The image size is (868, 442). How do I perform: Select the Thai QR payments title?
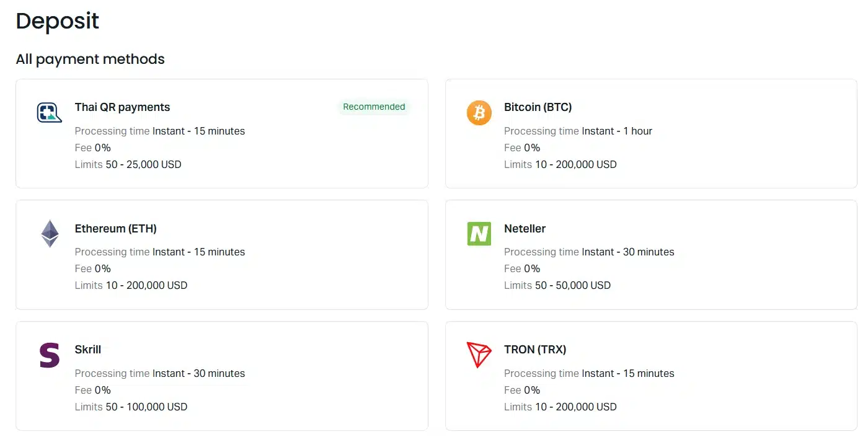click(122, 107)
